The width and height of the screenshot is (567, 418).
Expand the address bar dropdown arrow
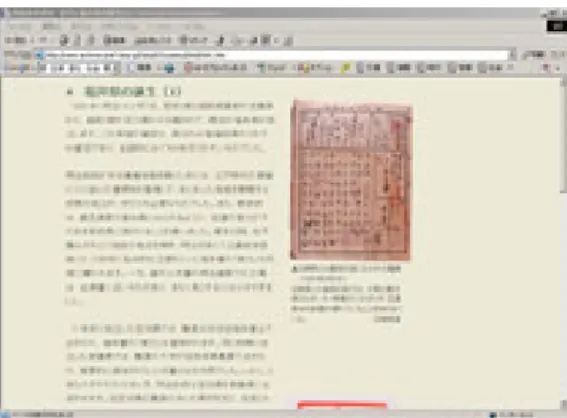tap(513, 55)
